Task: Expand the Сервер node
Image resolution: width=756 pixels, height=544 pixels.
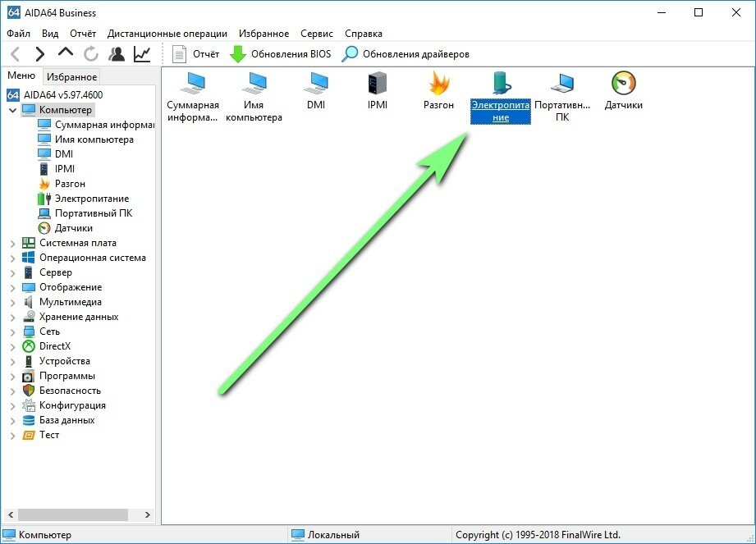Action: coord(13,272)
